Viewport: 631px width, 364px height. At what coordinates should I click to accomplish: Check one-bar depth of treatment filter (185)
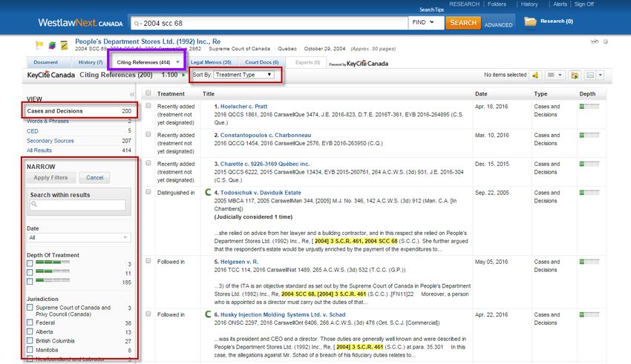click(x=30, y=281)
